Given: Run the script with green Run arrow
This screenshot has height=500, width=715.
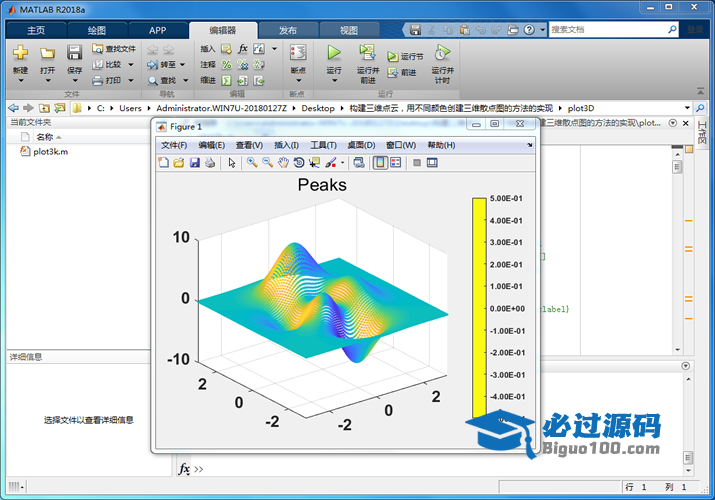Looking at the screenshot, I should click(334, 53).
